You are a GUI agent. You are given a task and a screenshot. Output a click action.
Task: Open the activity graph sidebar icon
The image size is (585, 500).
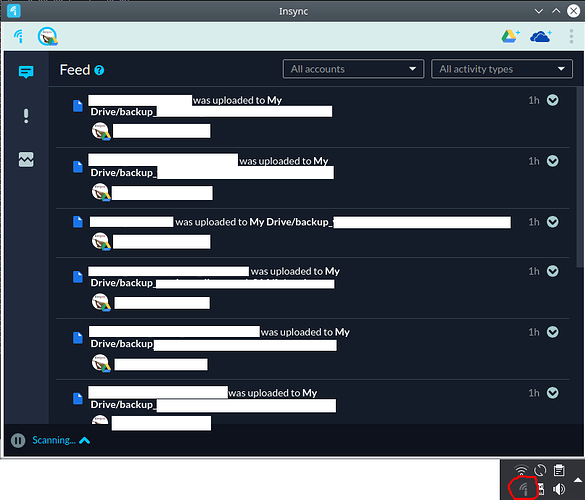(26, 160)
